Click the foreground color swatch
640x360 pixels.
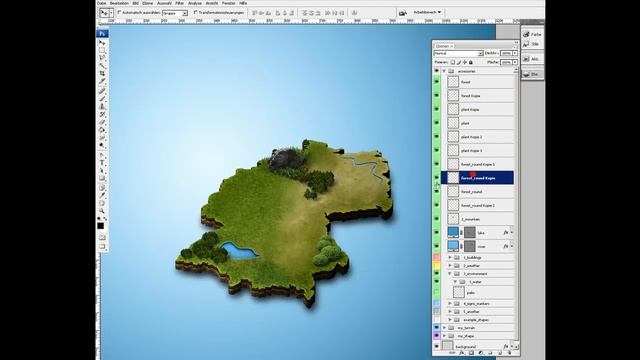pos(100,226)
